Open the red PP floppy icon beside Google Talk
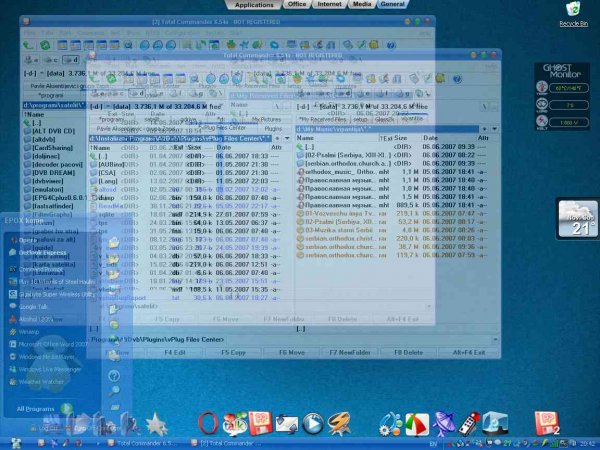600x450 pixels. tap(261, 423)
